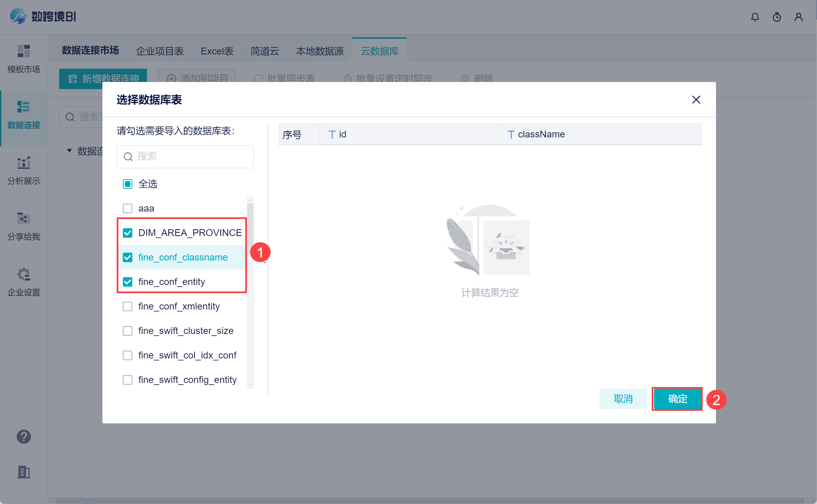Switch to 本地数据源 tab
The height and width of the screenshot is (504, 817).
pyautogui.click(x=320, y=51)
